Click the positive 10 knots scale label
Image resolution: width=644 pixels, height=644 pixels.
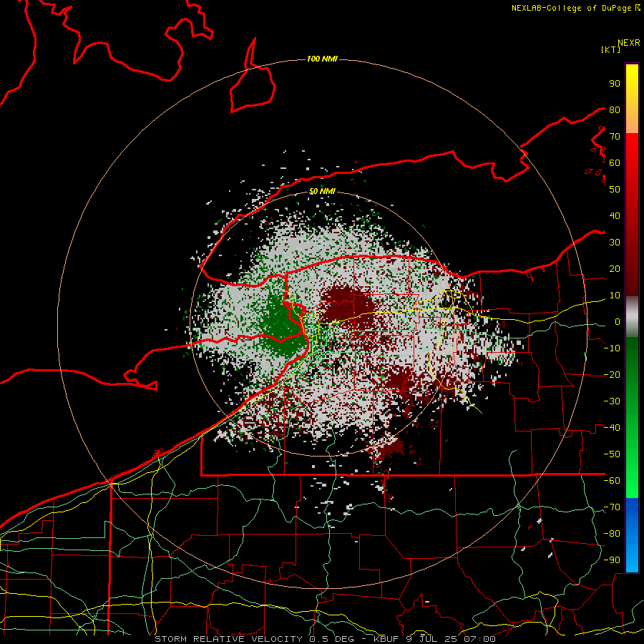pos(615,296)
